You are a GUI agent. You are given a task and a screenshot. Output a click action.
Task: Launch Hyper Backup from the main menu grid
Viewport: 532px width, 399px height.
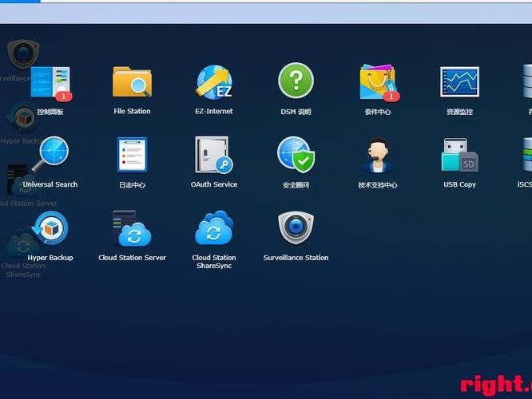point(50,228)
